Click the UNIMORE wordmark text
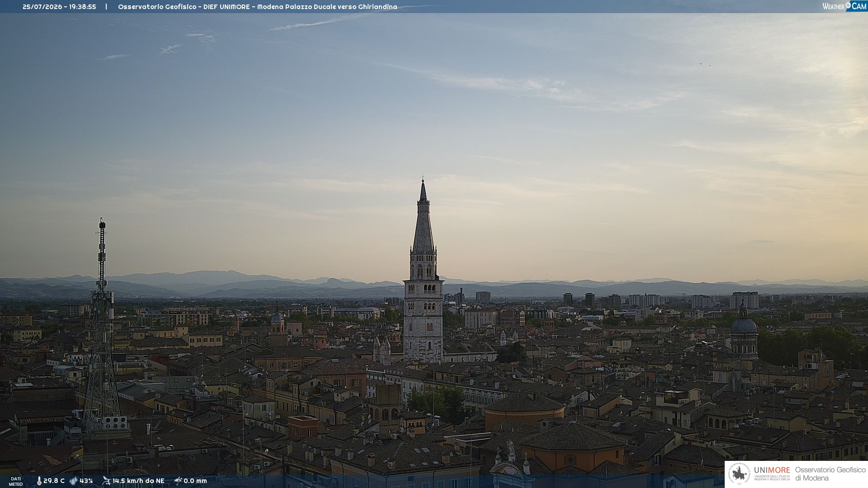Image resolution: width=868 pixels, height=488 pixels. tap(772, 470)
